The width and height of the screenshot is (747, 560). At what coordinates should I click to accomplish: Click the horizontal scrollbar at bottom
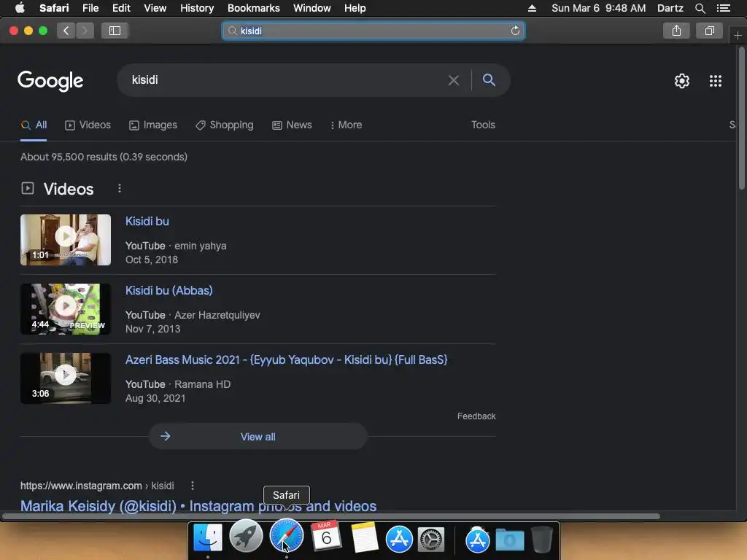(x=331, y=516)
